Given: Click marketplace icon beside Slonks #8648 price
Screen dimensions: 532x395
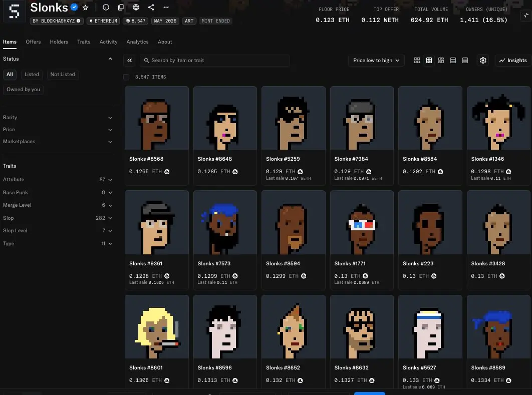Looking at the screenshot, I should click(x=235, y=172).
